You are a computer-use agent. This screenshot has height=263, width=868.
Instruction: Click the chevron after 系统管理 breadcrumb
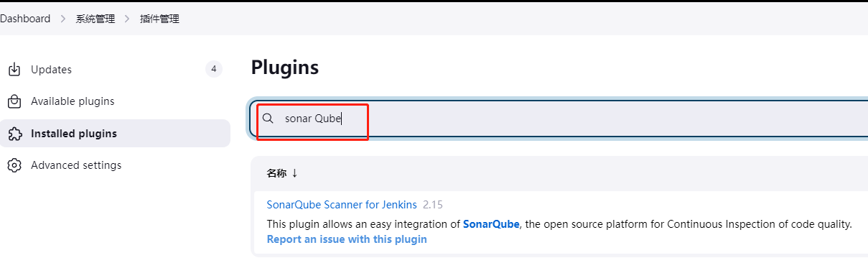click(127, 19)
